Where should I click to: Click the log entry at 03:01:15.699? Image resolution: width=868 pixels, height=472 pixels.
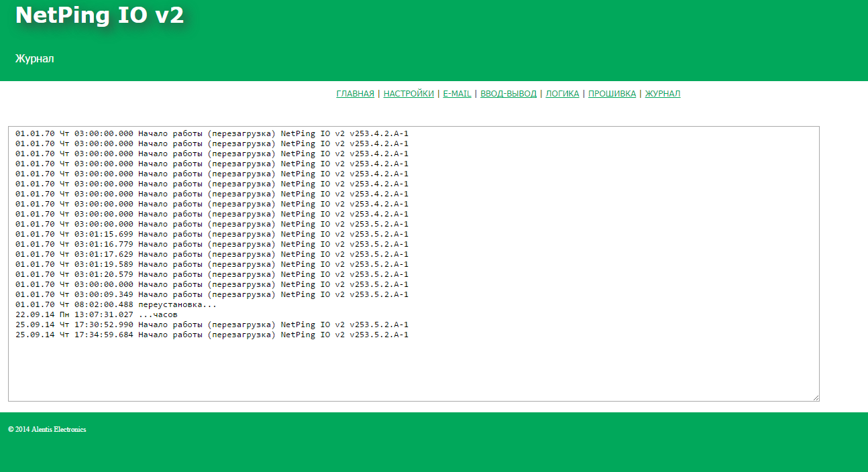[x=211, y=234]
